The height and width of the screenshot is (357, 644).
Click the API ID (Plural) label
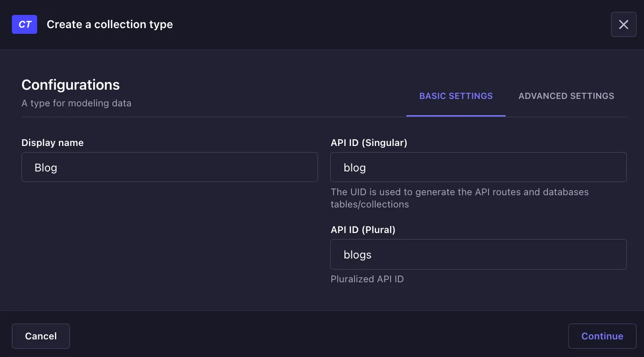coord(363,229)
